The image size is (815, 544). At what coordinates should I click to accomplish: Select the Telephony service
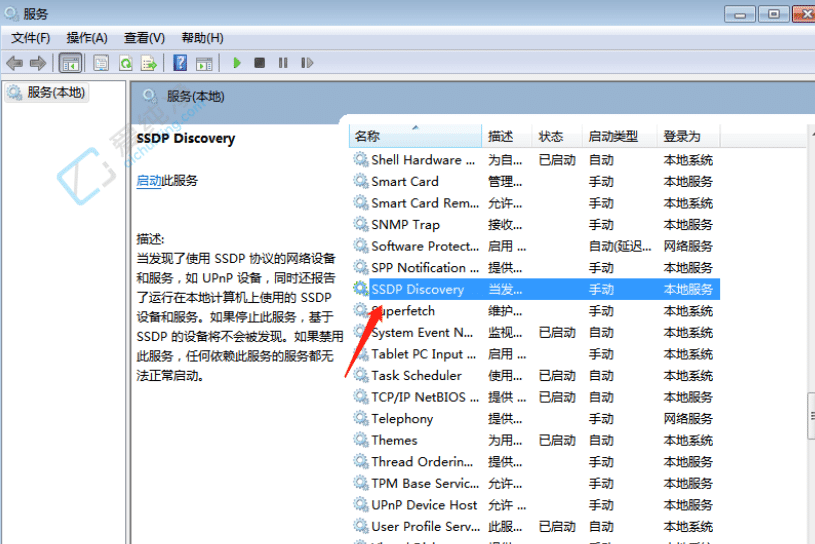(x=535, y=419)
